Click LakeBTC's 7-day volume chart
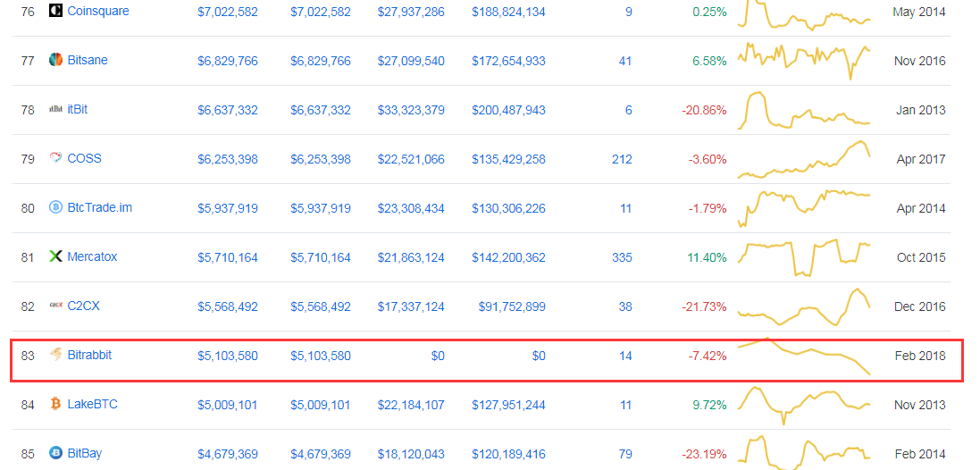 [x=804, y=405]
